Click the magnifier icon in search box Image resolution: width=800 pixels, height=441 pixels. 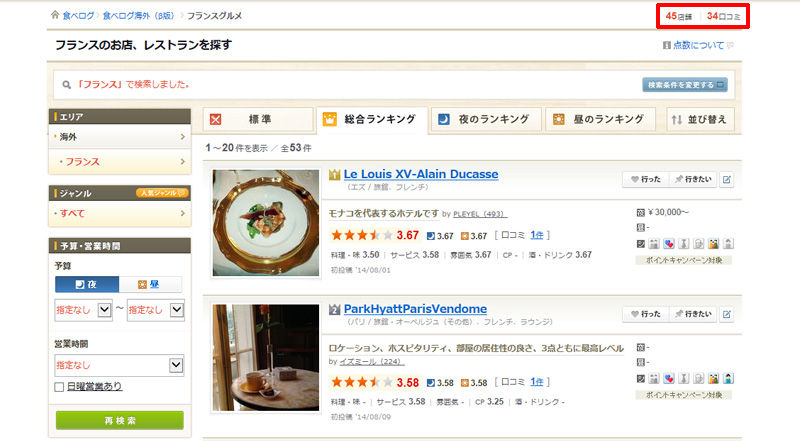tap(66, 85)
